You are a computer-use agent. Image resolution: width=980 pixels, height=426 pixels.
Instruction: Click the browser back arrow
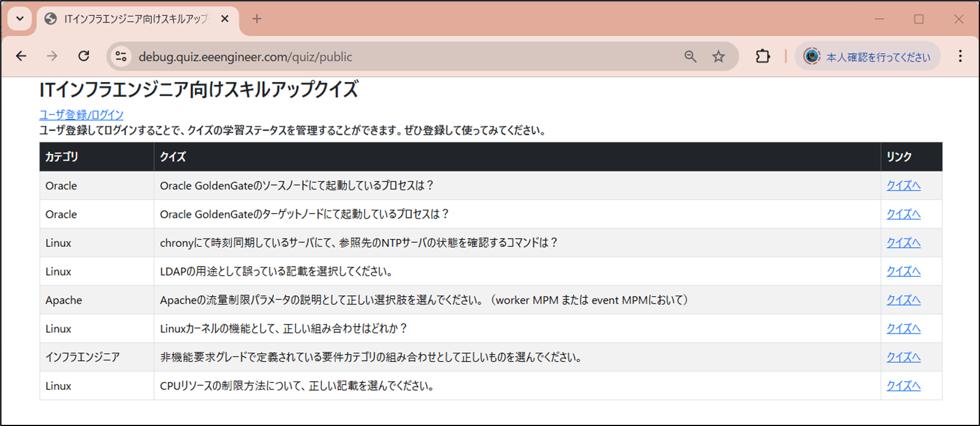[x=21, y=56]
